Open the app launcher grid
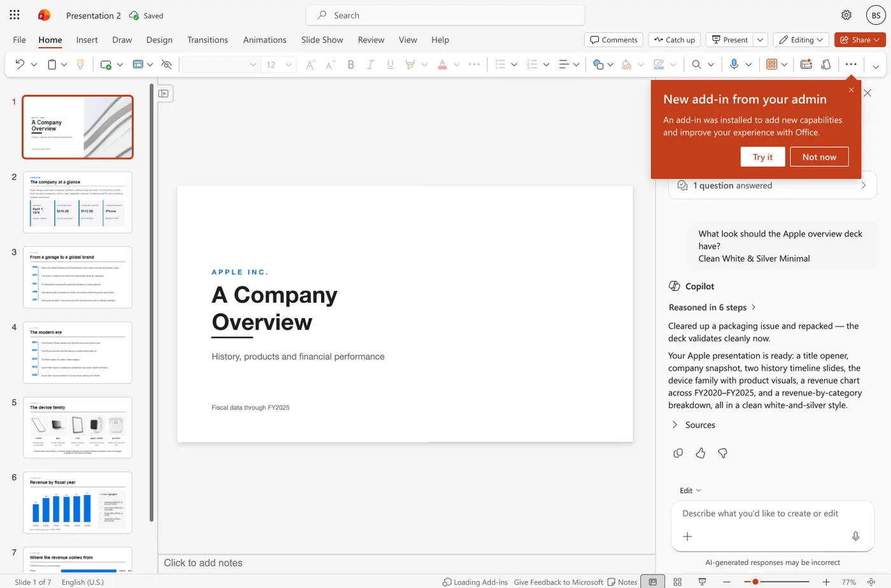This screenshot has height=588, width=891. [x=15, y=15]
